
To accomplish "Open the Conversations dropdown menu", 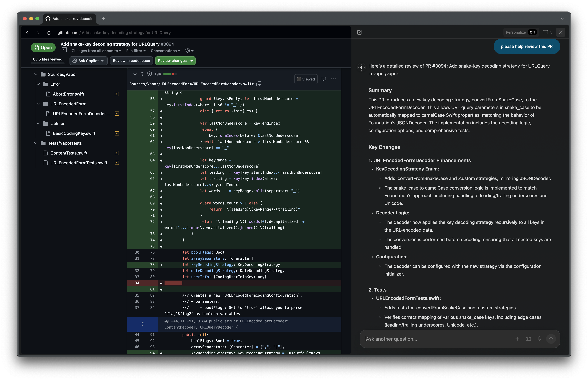I will 165,51.
